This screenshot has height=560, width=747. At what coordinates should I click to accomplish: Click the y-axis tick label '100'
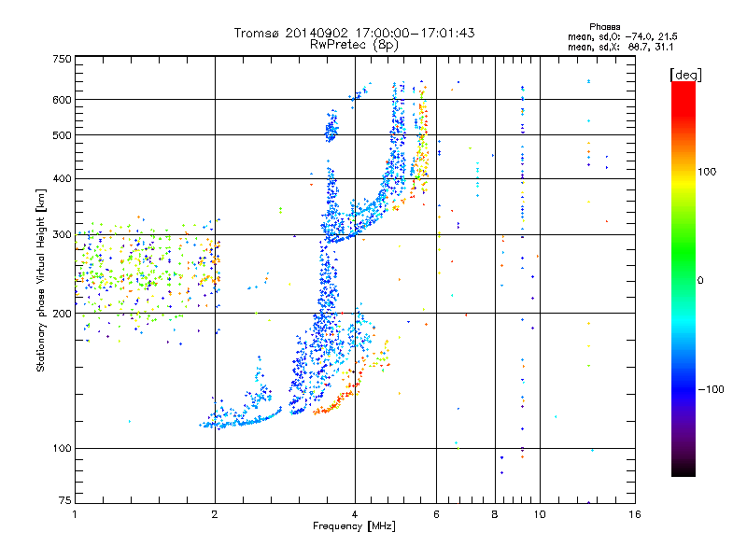point(62,449)
